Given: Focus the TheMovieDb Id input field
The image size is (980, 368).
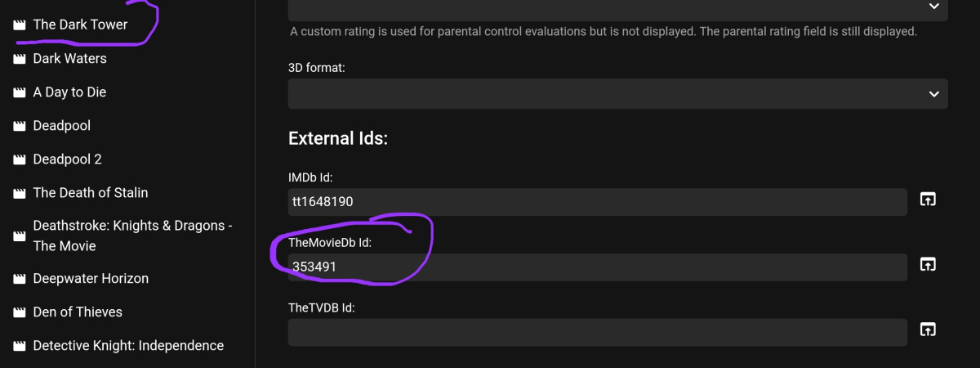Looking at the screenshot, I should click(596, 267).
